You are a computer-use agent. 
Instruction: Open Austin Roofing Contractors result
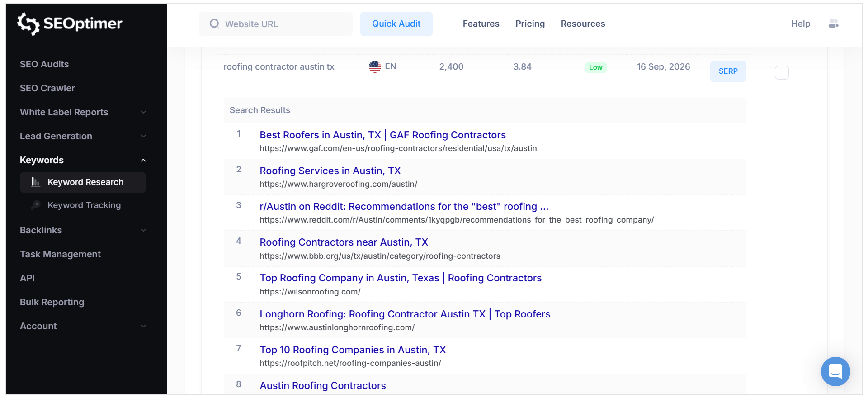[322, 385]
